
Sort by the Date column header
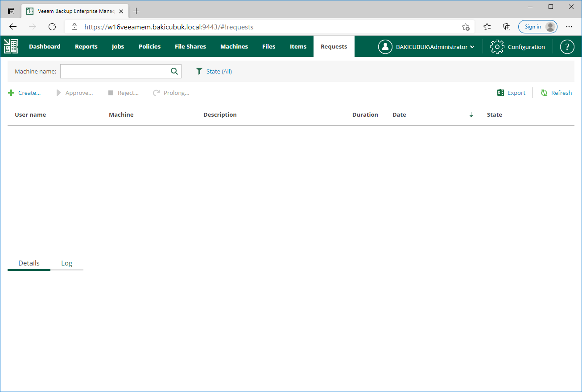pyautogui.click(x=399, y=114)
